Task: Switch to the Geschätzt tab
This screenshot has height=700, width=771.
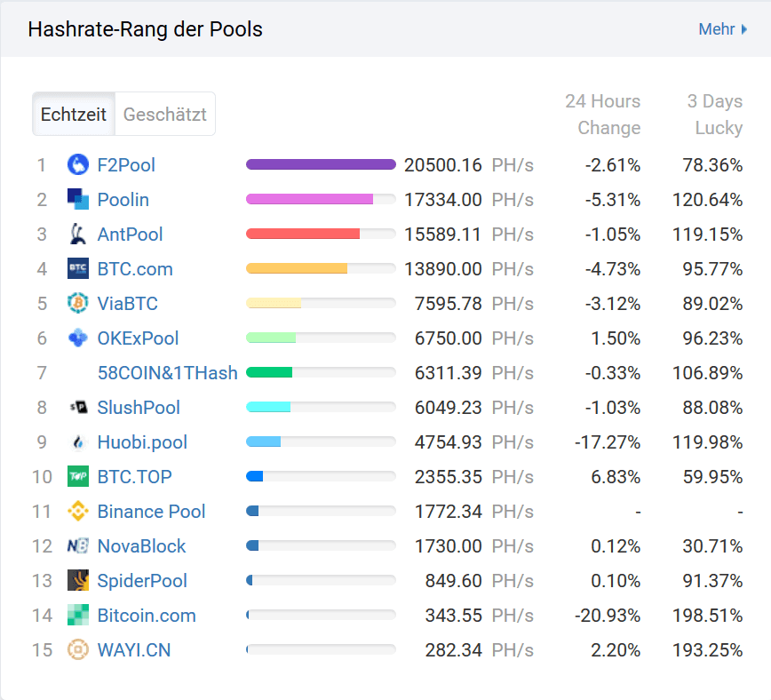Action: pos(164,115)
